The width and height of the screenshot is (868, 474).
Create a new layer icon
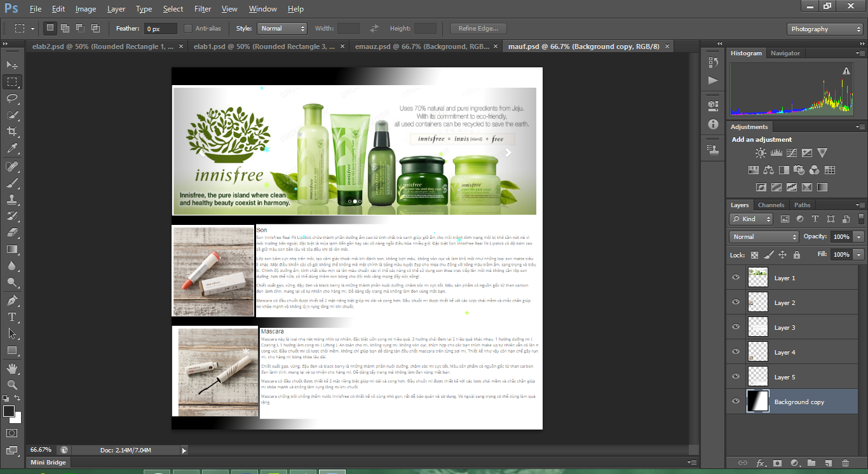tap(828, 463)
